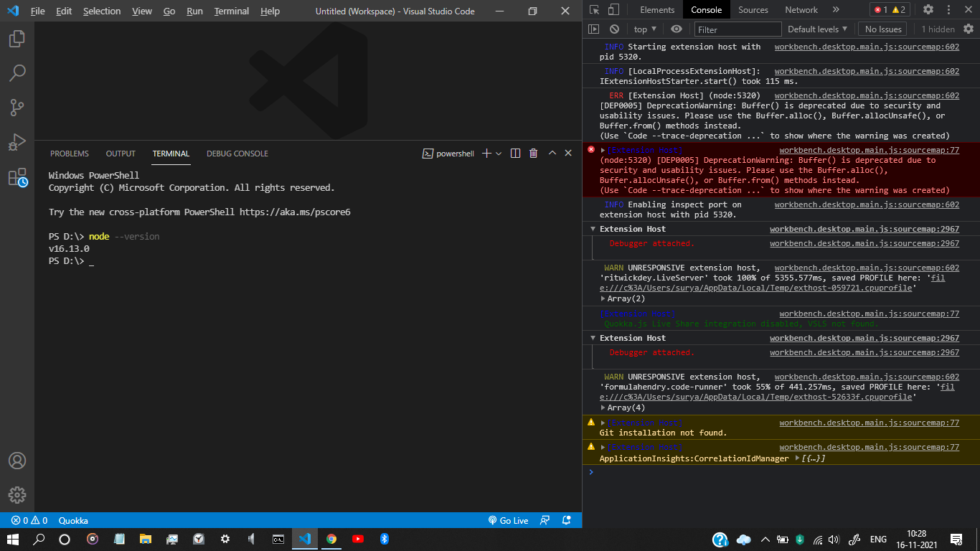Switch to DevTools Network tab
This screenshot has height=551, width=980.
click(801, 10)
